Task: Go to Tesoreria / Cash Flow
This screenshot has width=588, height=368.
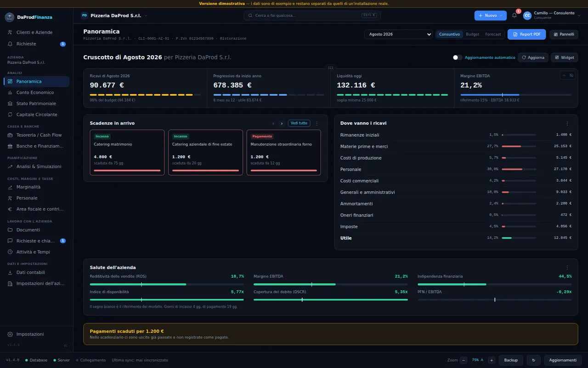Action: pyautogui.click(x=36, y=135)
